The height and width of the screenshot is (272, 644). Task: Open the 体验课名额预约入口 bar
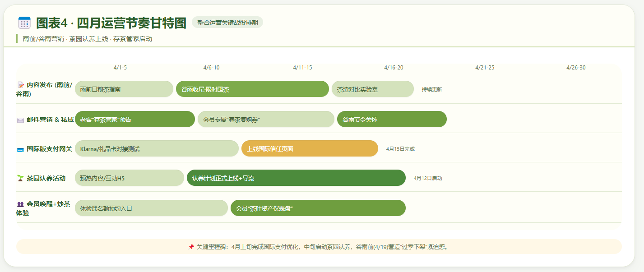tap(151, 208)
